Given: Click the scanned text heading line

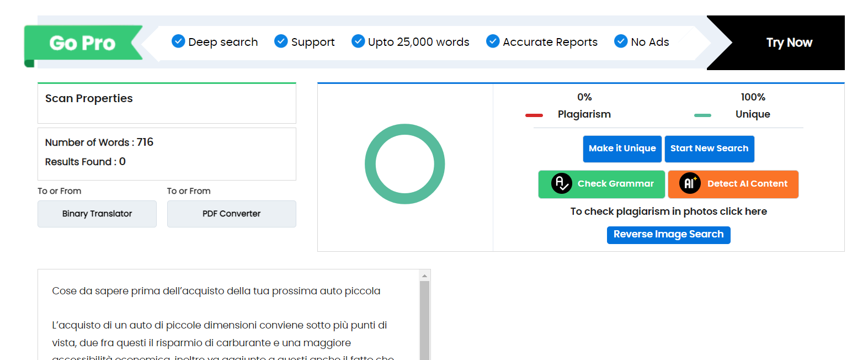Looking at the screenshot, I should [216, 291].
